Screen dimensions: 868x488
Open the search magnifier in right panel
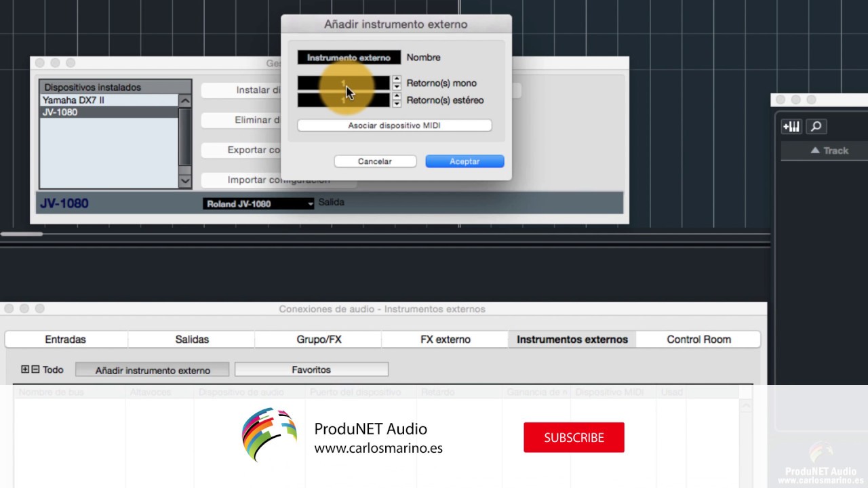(816, 126)
